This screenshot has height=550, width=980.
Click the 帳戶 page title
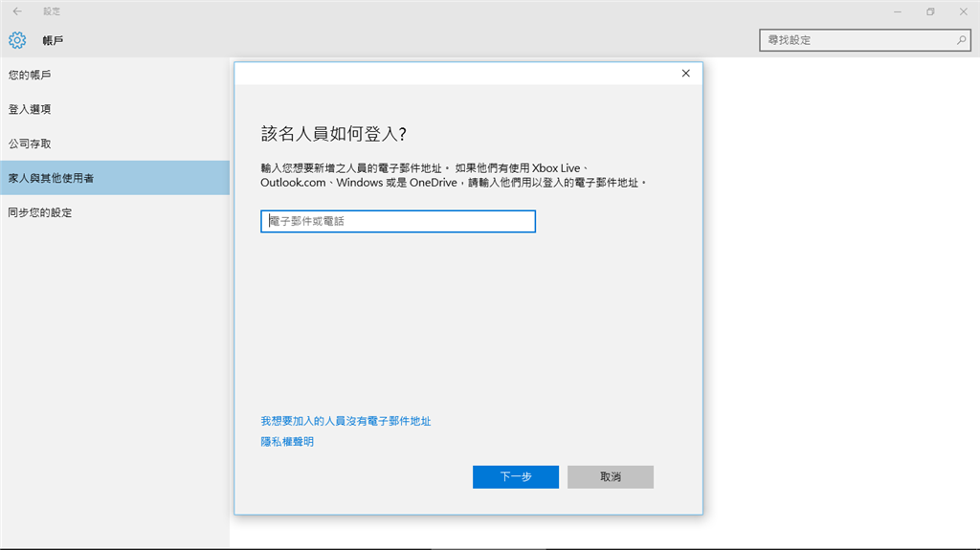54,40
